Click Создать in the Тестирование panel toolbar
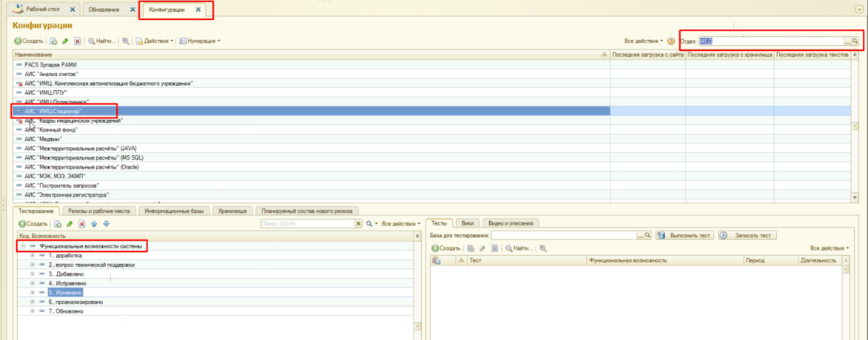The width and height of the screenshot is (868, 340). point(33,224)
